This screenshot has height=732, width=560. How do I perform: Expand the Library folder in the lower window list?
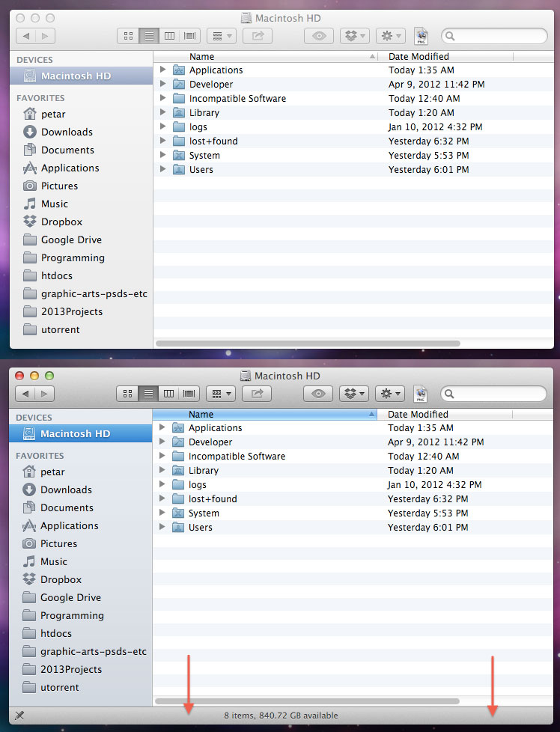[162, 470]
